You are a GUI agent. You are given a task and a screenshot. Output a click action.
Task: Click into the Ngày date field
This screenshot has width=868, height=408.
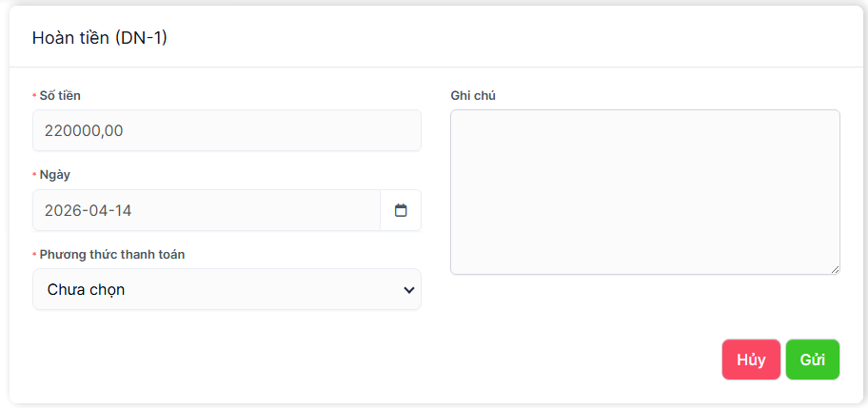point(207,210)
